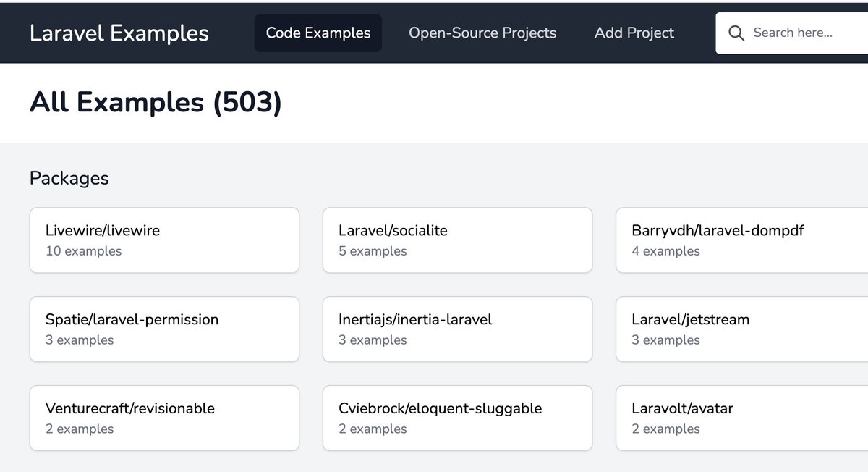This screenshot has height=472, width=868.
Task: Click the "10 examples" count under Livewire
Action: point(84,252)
